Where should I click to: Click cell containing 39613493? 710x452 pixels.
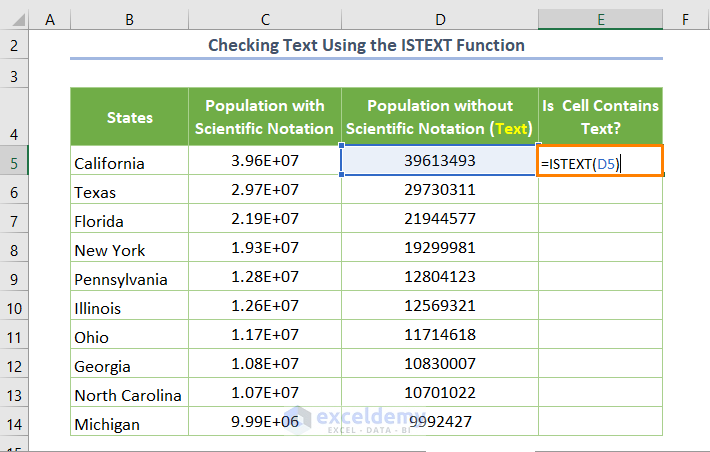pos(439,162)
